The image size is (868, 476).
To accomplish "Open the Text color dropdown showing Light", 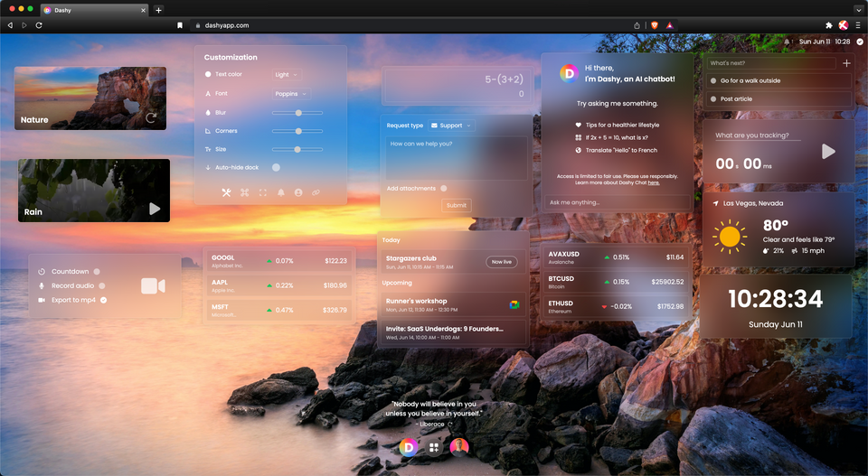I will click(286, 75).
